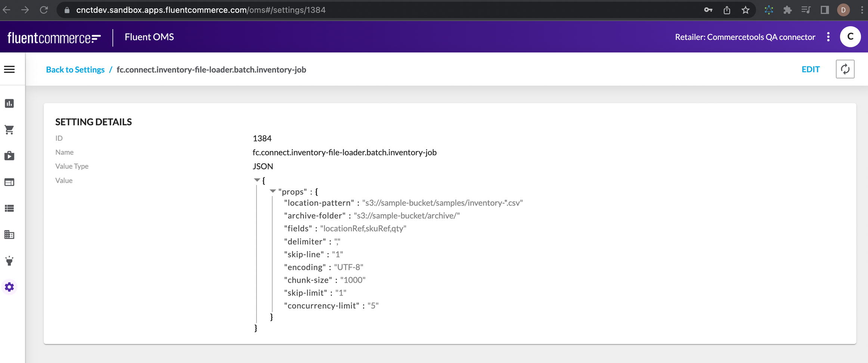Open the building locations sidebar icon
Image resolution: width=868 pixels, height=363 pixels.
(x=9, y=235)
